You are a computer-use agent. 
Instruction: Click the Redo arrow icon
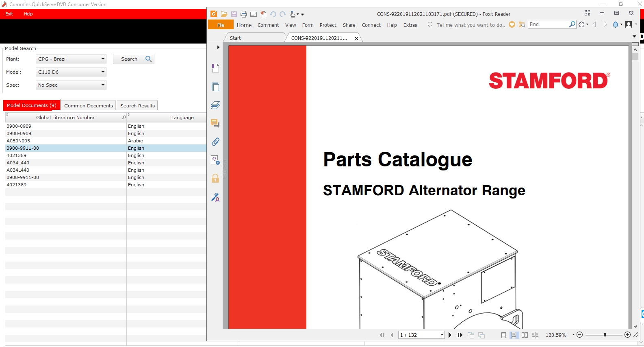coord(283,14)
